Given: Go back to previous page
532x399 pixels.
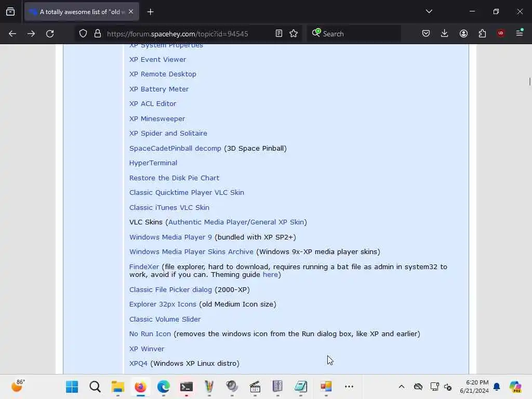Looking at the screenshot, I should pyautogui.click(x=12, y=34).
